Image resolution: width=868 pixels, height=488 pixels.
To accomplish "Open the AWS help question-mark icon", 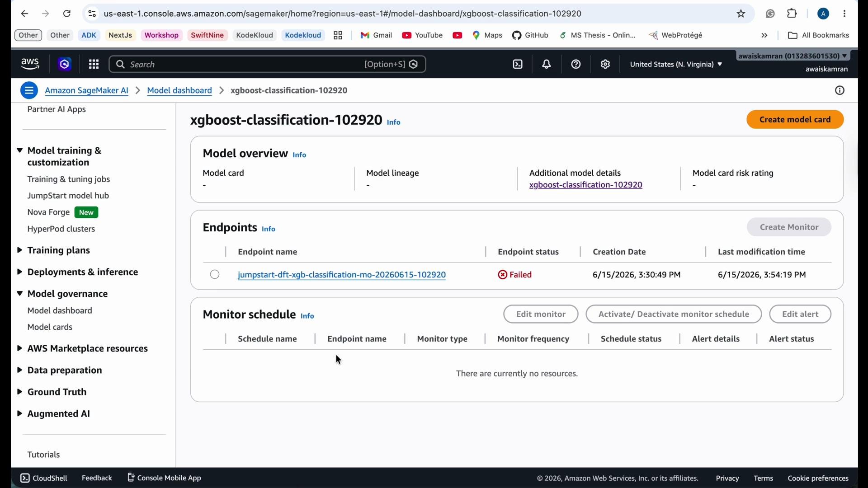I will coord(576,65).
